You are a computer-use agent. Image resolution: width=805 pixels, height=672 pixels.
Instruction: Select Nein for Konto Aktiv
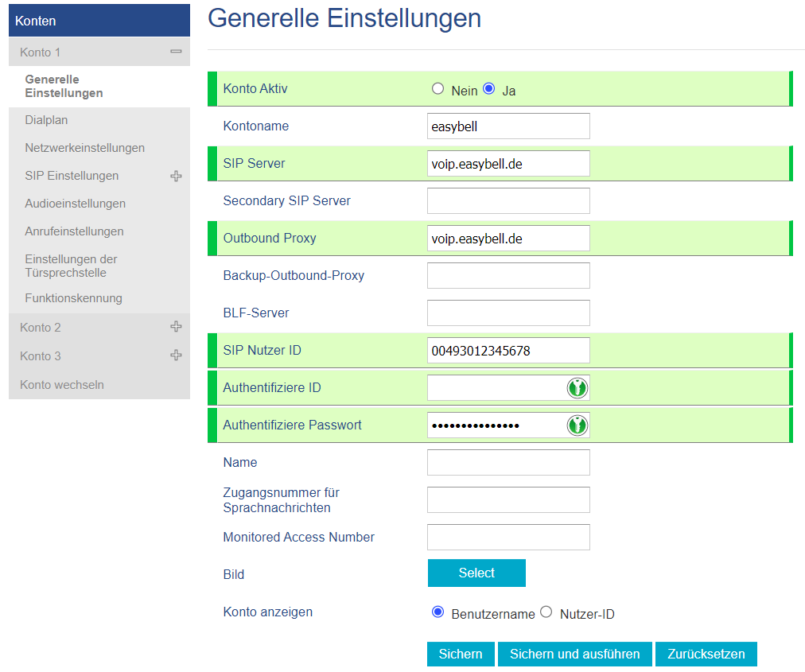coord(437,89)
